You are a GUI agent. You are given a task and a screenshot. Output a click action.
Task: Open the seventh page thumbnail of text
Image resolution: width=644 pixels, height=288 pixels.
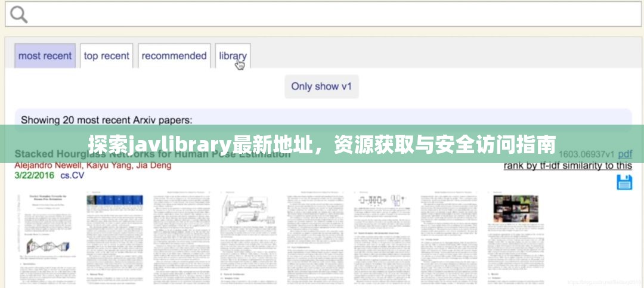449,239
